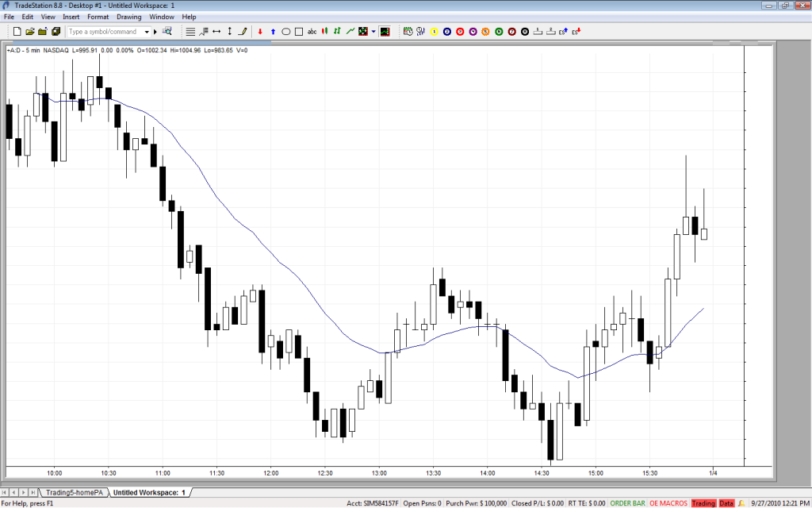Click into the symbol/command input field

[103, 32]
